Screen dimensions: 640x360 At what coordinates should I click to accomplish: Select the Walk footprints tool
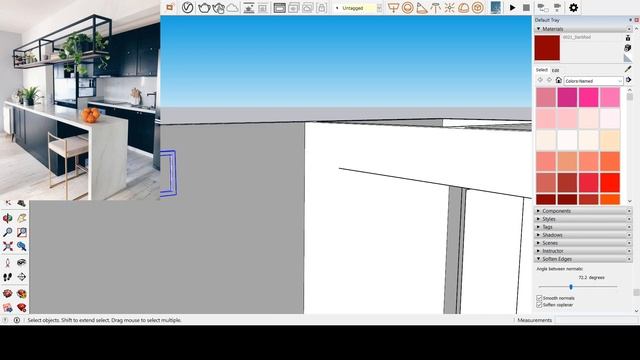(x=8, y=277)
